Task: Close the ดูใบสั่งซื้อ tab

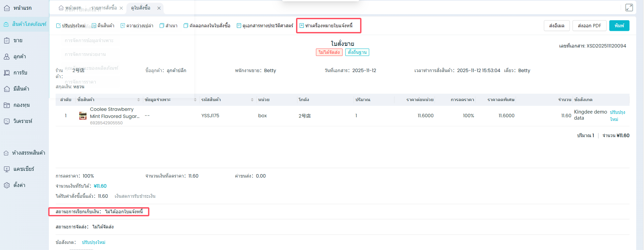Action: pos(159,8)
